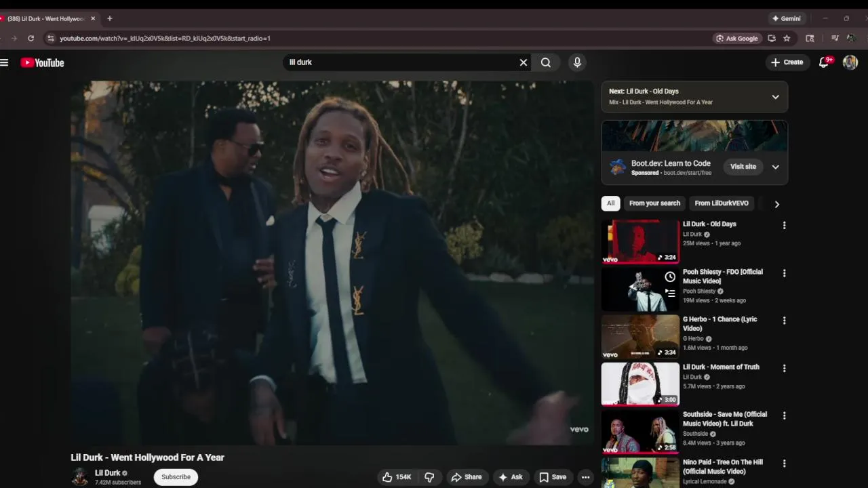Open Lil Durk - Old Days thumbnail

coord(640,241)
